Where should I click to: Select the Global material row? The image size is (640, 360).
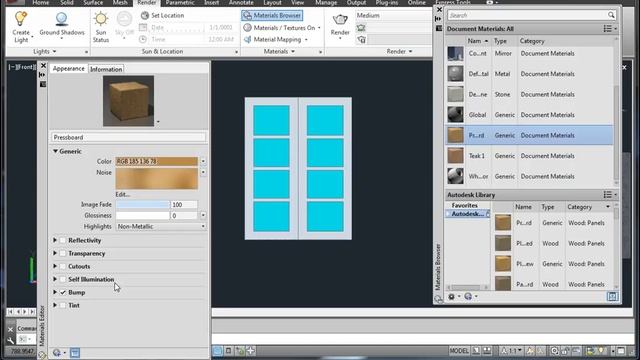click(x=529, y=115)
